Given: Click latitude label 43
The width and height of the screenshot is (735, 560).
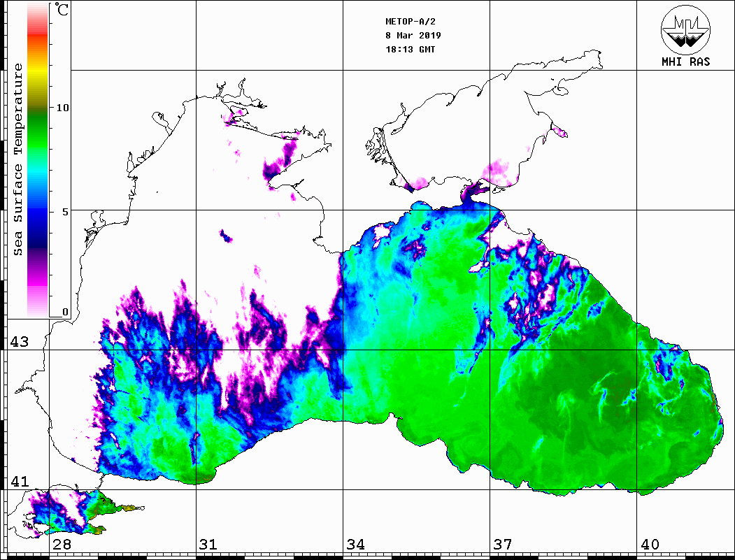Looking at the screenshot, I should tap(19, 342).
